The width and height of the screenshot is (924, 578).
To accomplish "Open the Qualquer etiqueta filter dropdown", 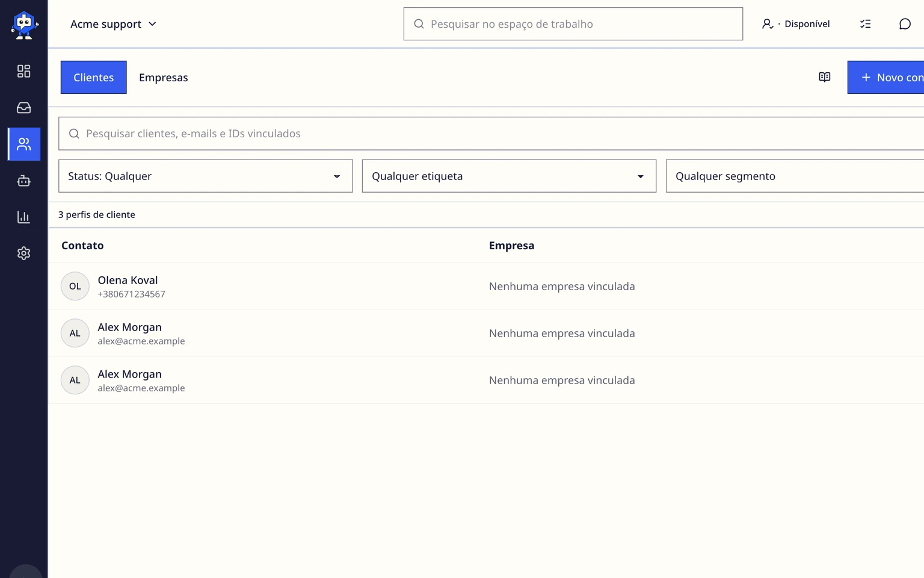I will pos(509,176).
